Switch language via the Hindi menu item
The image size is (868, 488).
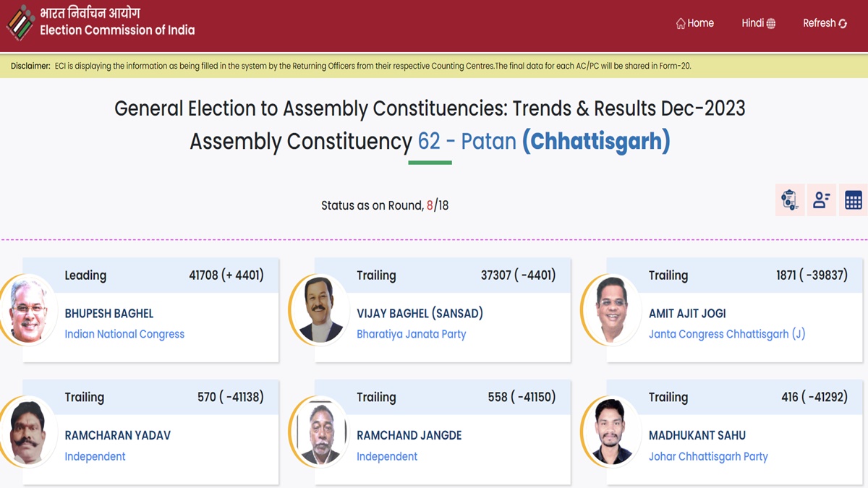[752, 23]
